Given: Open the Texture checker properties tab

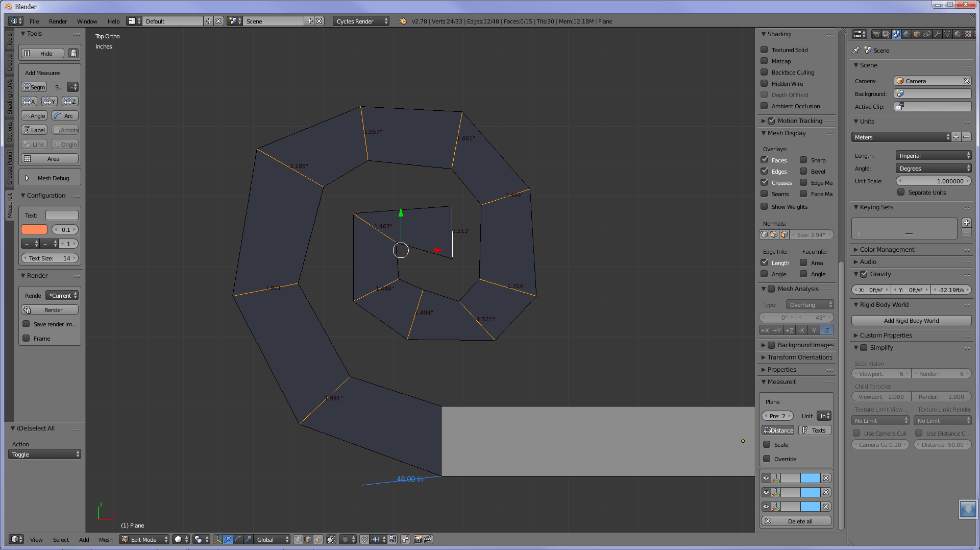Looking at the screenshot, I should (968, 34).
